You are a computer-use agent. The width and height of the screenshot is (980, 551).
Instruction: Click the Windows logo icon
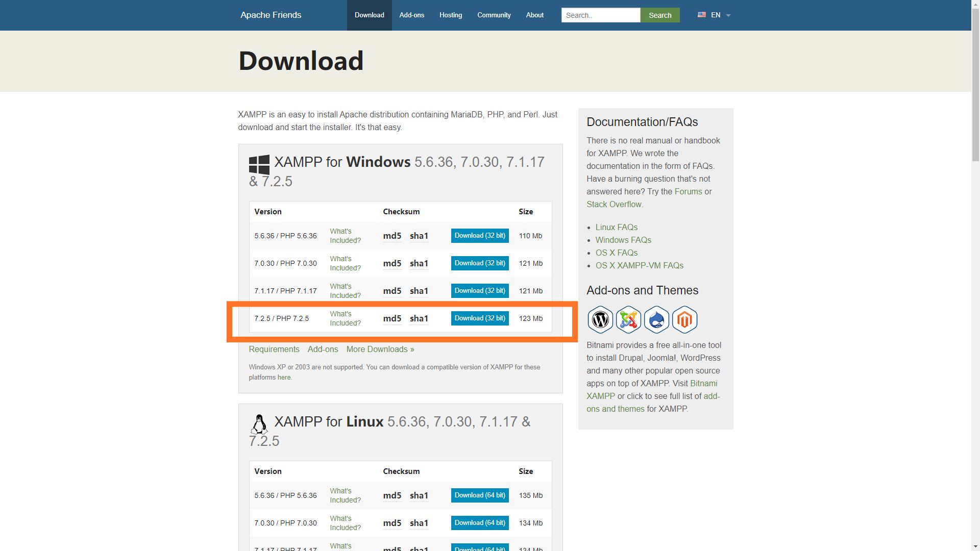click(x=259, y=165)
